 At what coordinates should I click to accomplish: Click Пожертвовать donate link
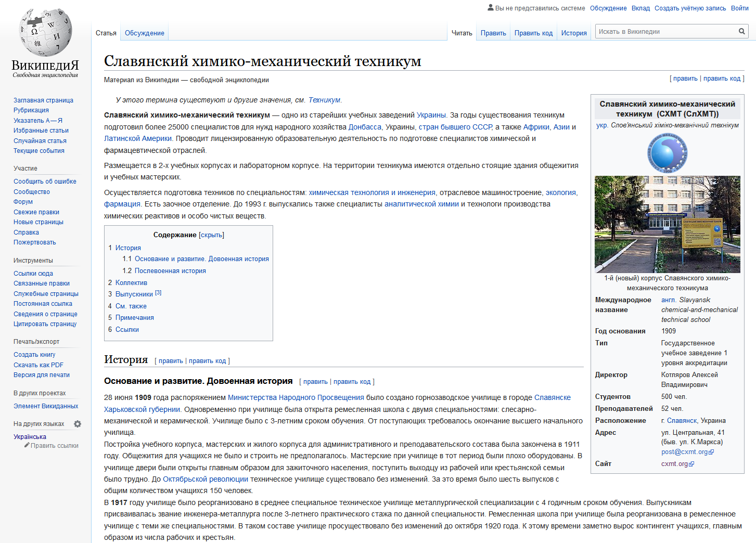[34, 242]
